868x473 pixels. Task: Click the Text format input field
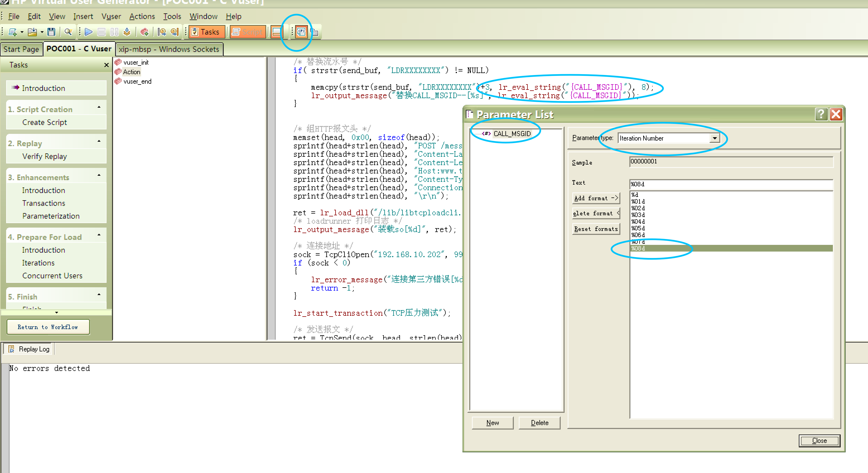[731, 184]
